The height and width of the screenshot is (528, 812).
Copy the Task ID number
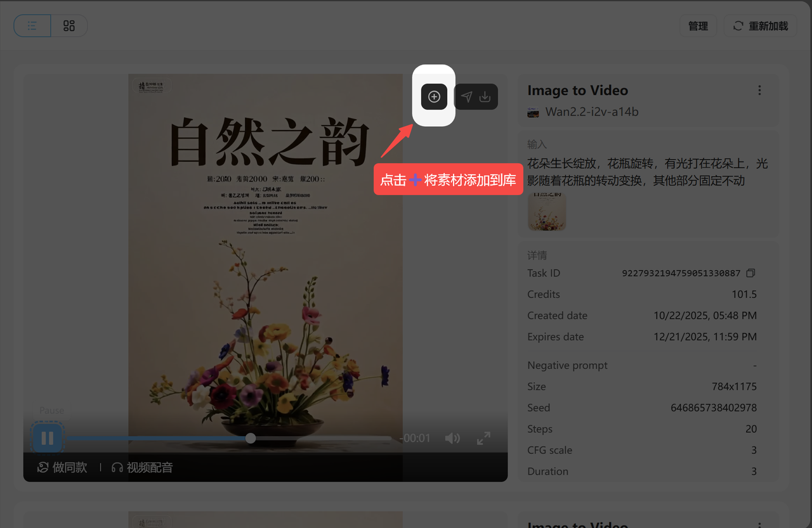(750, 273)
